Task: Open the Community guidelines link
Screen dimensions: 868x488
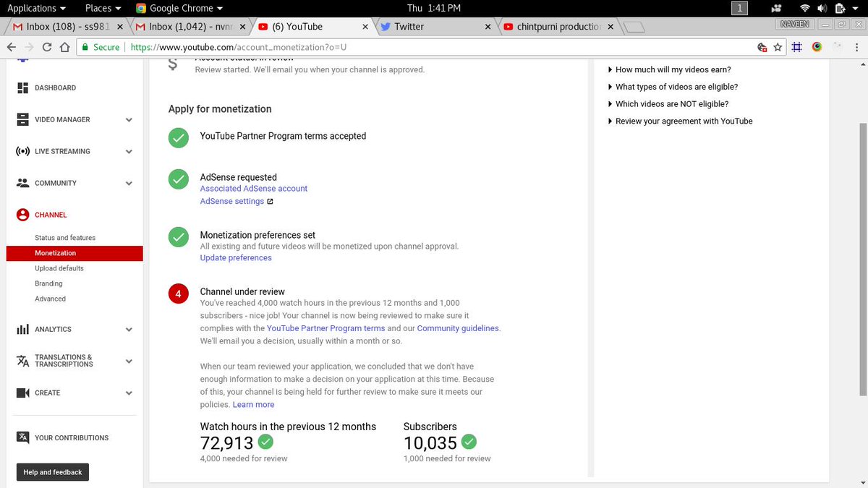Action: coord(458,328)
